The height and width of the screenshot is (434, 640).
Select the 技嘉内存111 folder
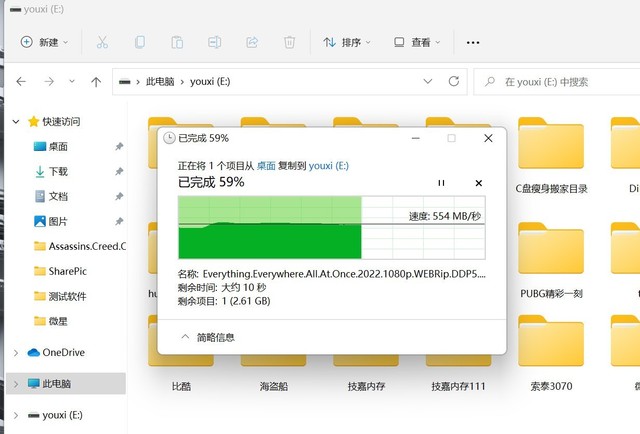coord(458,386)
